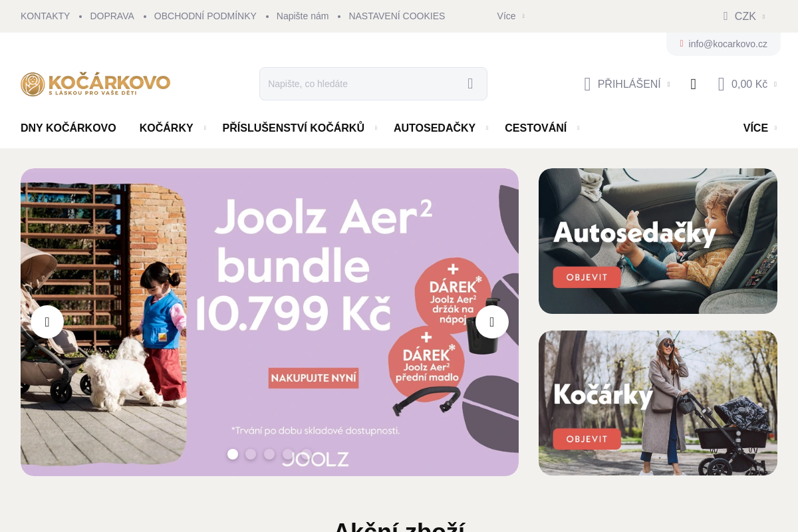Click the user account icon by Přihlášení
The height and width of the screenshot is (532, 798).
click(587, 84)
